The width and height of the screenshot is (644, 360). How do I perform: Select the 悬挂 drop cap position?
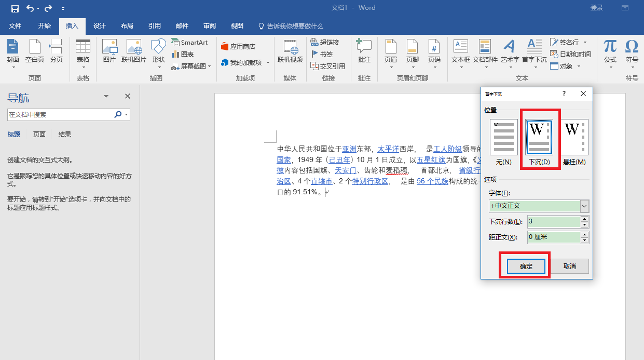pyautogui.click(x=573, y=137)
